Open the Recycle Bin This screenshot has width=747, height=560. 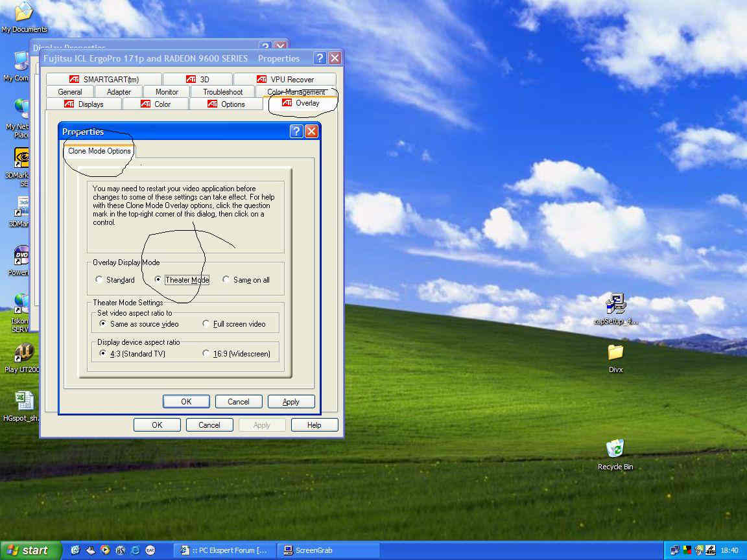coord(615,454)
